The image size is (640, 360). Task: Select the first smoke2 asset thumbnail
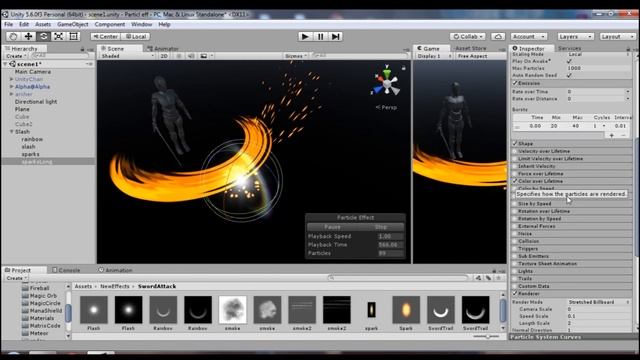[x=302, y=310]
